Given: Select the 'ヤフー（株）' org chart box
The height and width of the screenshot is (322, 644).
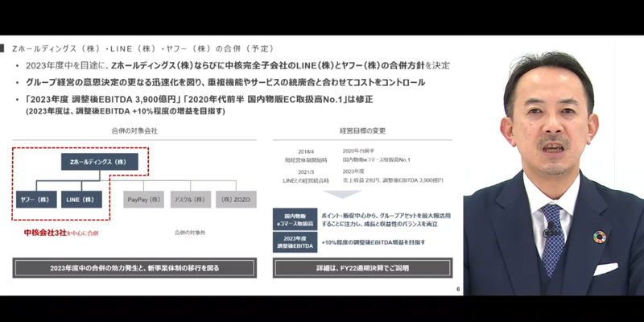Looking at the screenshot, I should click(36, 200).
